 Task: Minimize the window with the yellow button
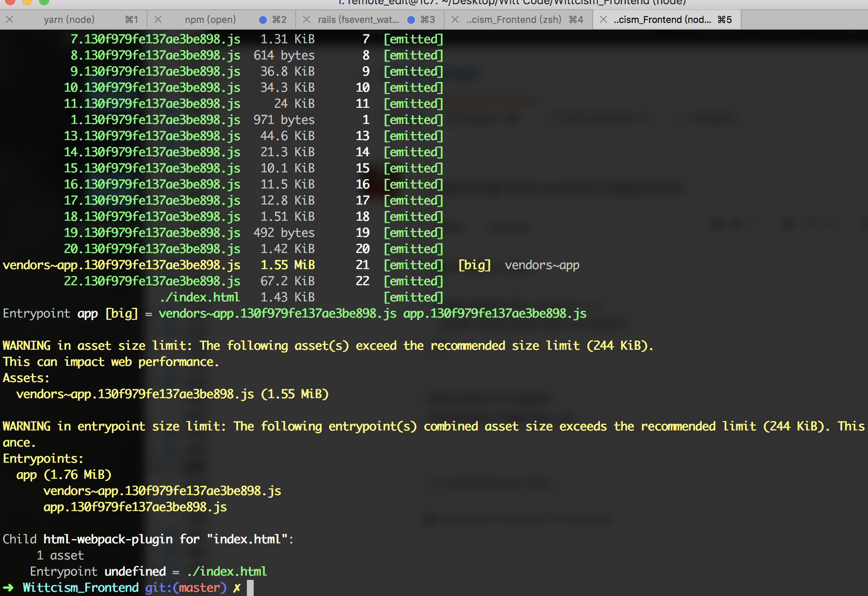point(27,2)
